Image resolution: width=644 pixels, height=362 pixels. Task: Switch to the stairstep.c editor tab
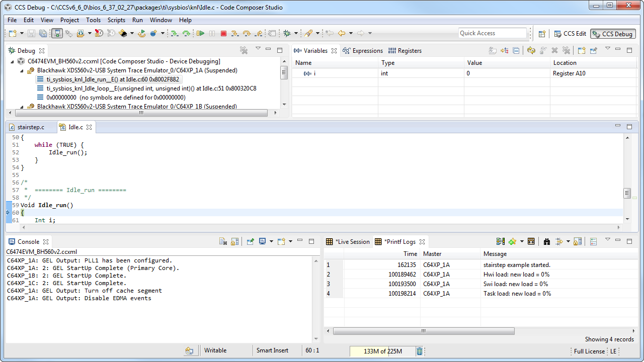point(31,127)
